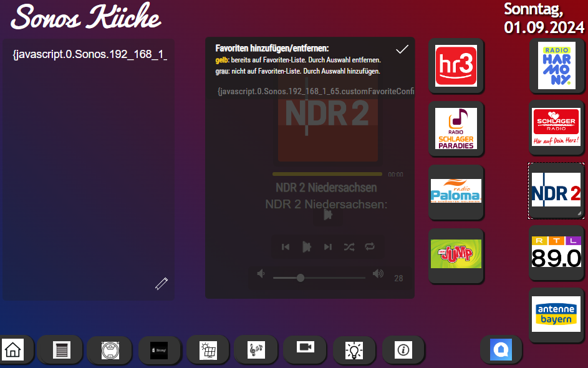Open the solar panel page

coord(208,350)
